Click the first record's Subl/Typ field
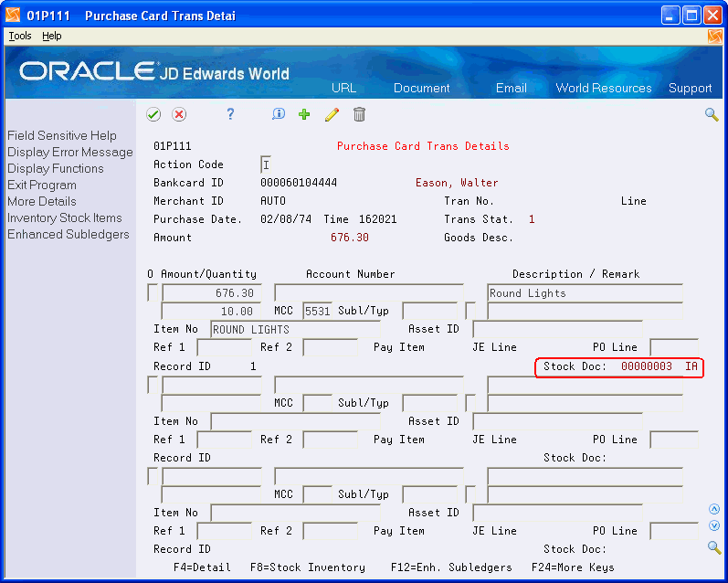Screen dimensions: 728x583 pos(430,311)
